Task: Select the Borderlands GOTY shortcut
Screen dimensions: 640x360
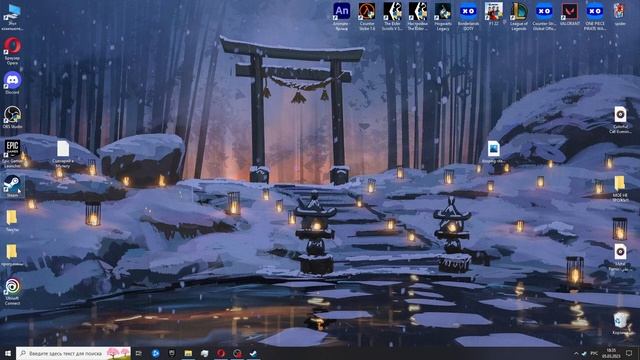Action: click(x=468, y=16)
